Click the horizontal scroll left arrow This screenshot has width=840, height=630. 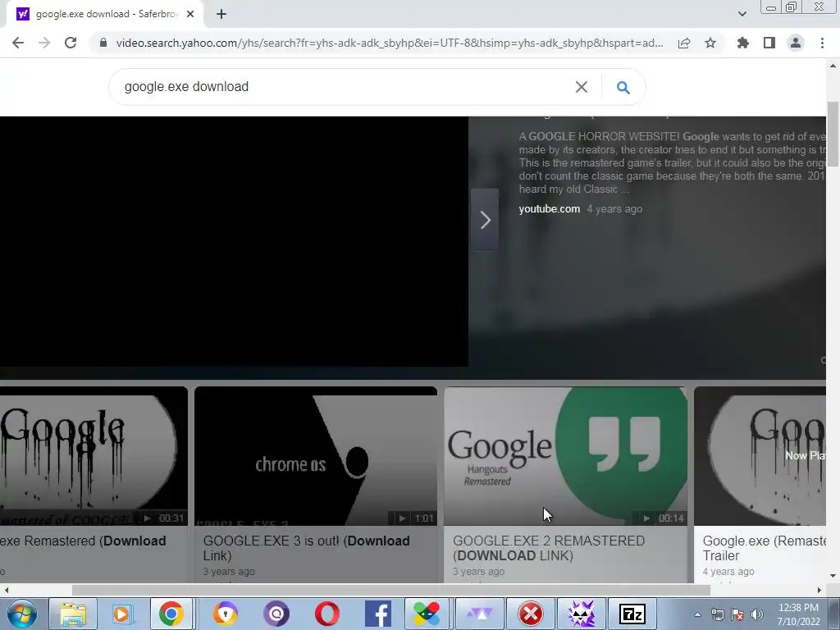pos(6,590)
